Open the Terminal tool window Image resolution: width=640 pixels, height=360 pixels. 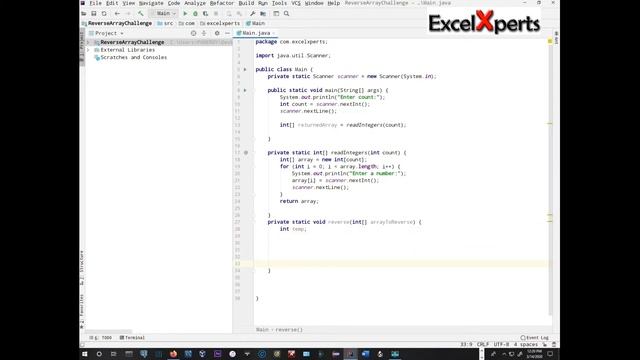132,338
